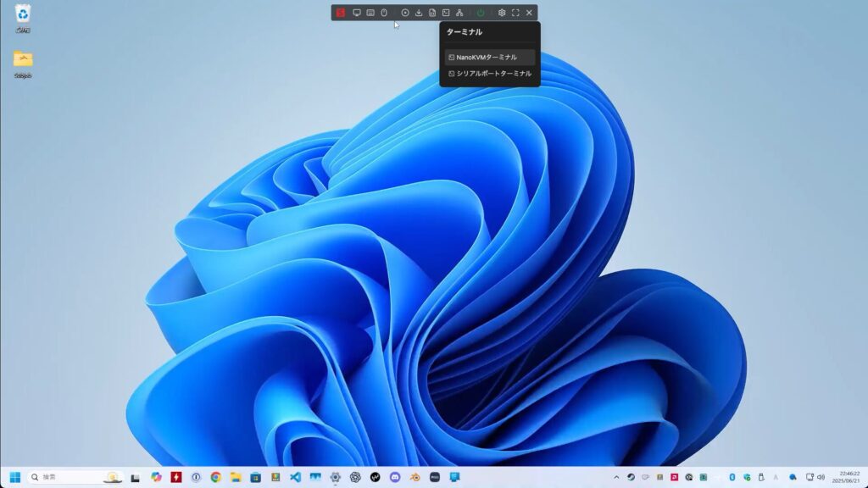
Task: Click the download image icon in toolbar
Action: coord(419,13)
